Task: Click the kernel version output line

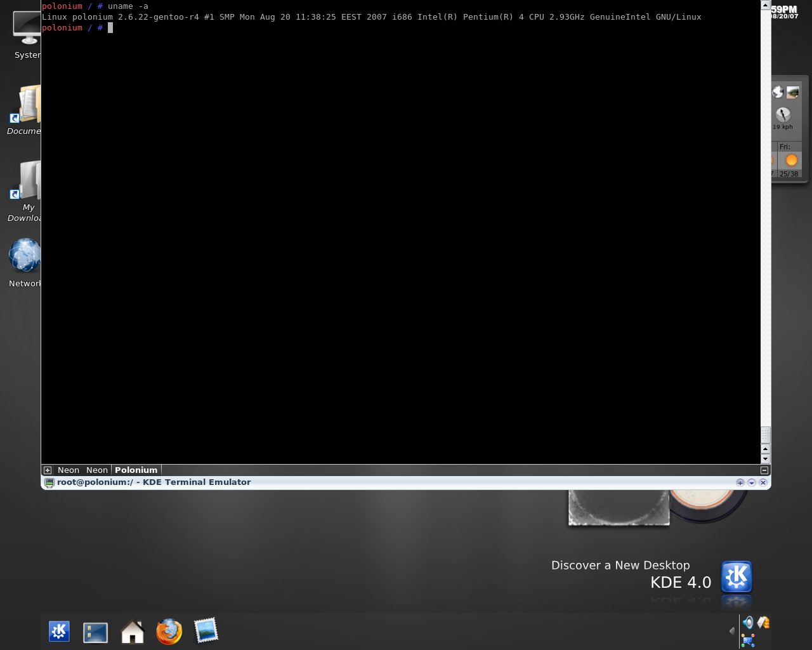Action: (x=372, y=17)
